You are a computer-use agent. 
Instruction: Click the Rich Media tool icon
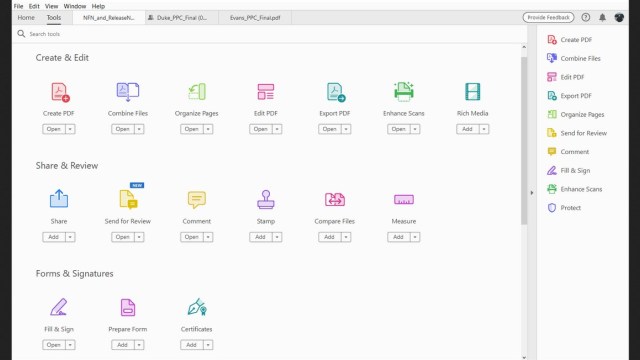coord(473,92)
